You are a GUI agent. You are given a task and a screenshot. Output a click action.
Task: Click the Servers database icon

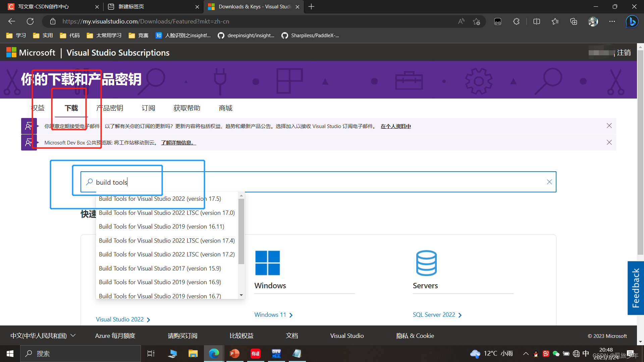click(x=426, y=263)
